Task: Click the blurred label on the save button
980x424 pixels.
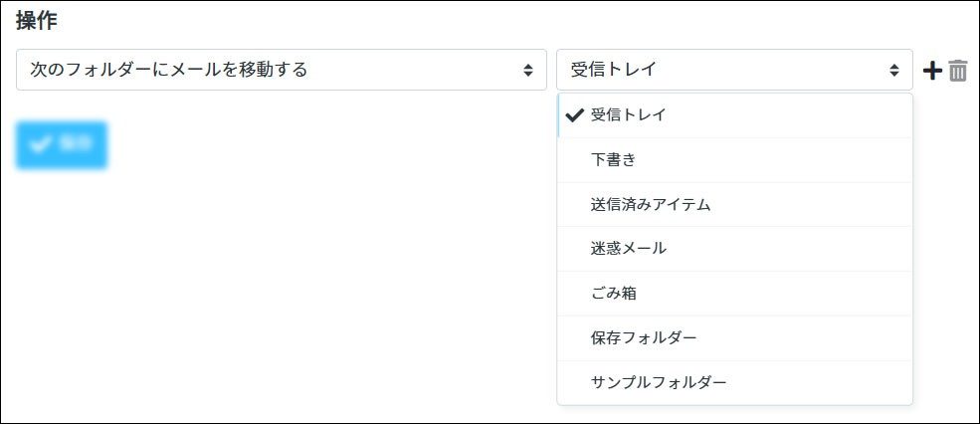Action: (76, 144)
